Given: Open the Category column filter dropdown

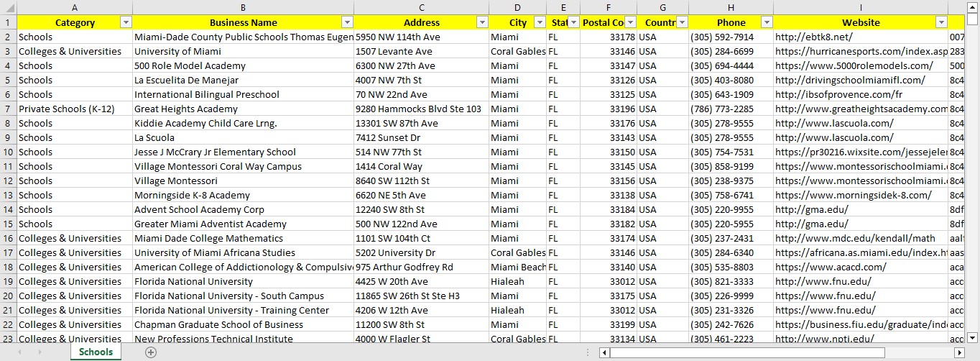Looking at the screenshot, I should [x=126, y=23].
